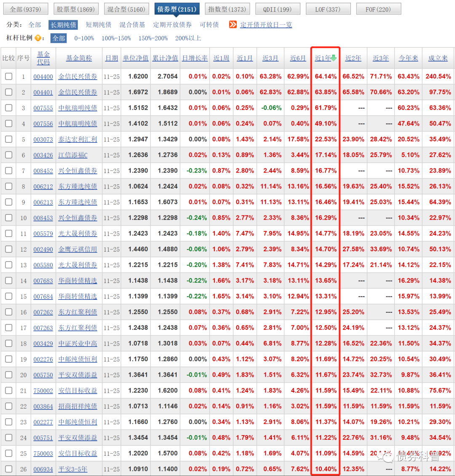Sort the list by 成立来 header
Image resolution: width=455 pixels, height=476 pixels.
click(x=438, y=58)
